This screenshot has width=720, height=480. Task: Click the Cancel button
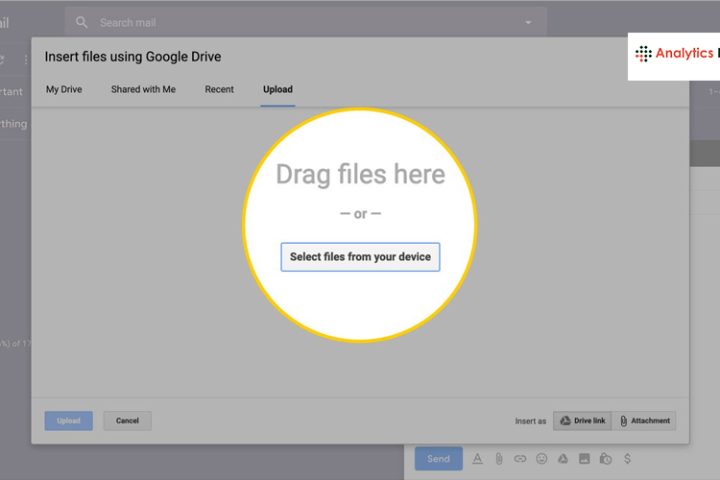(x=127, y=421)
